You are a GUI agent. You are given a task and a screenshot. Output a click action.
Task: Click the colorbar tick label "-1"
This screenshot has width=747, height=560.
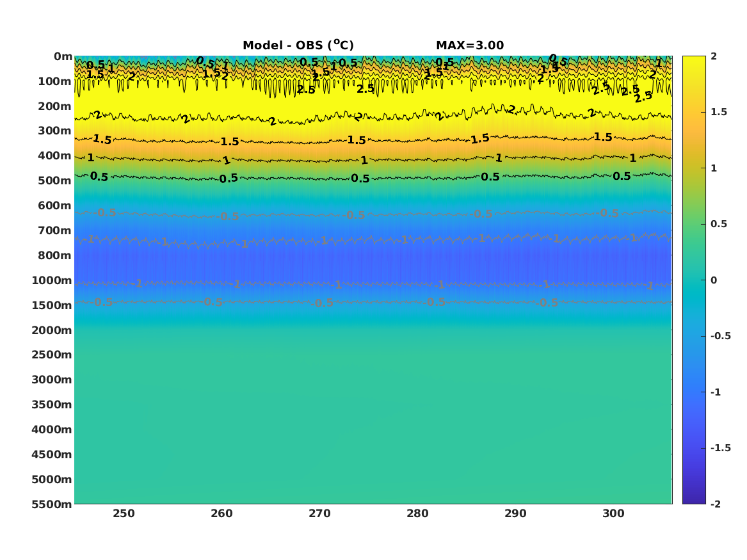coord(716,392)
